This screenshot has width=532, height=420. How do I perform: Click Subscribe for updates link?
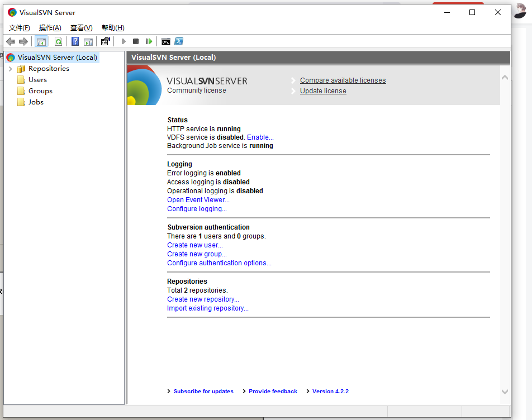(203, 391)
